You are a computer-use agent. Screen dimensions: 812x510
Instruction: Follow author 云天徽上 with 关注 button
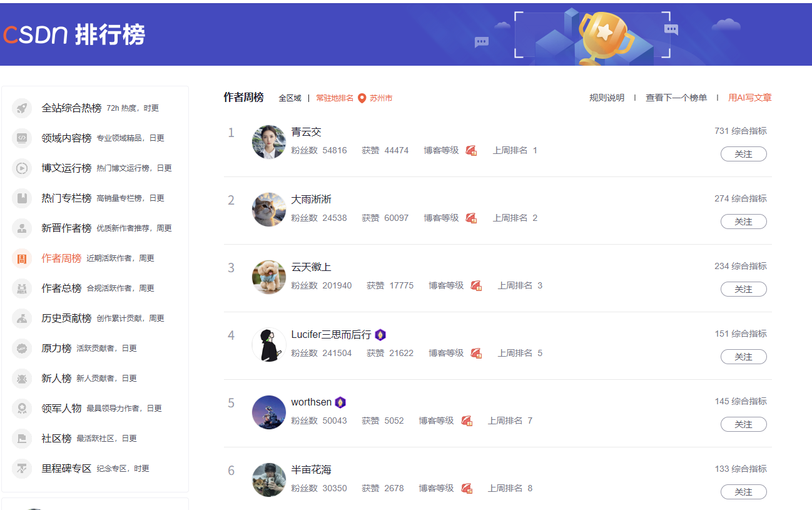pyautogui.click(x=743, y=289)
